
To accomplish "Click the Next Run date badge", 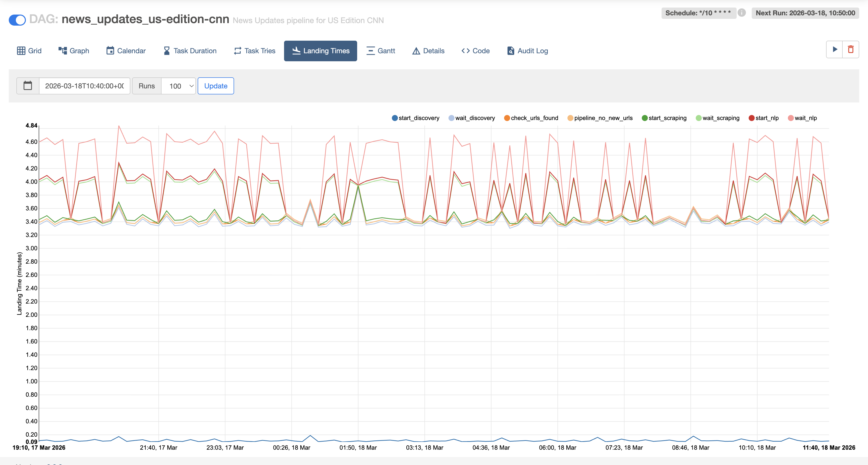I will [805, 13].
